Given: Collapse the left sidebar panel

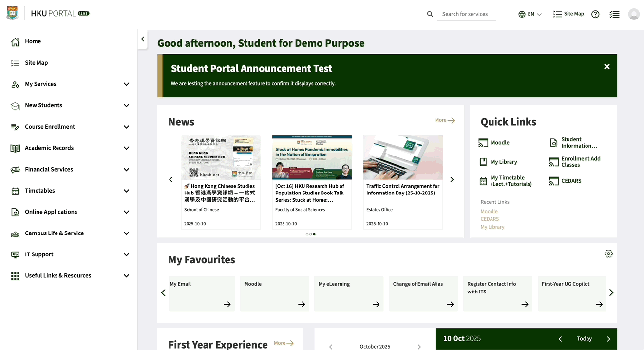Looking at the screenshot, I should (143, 39).
